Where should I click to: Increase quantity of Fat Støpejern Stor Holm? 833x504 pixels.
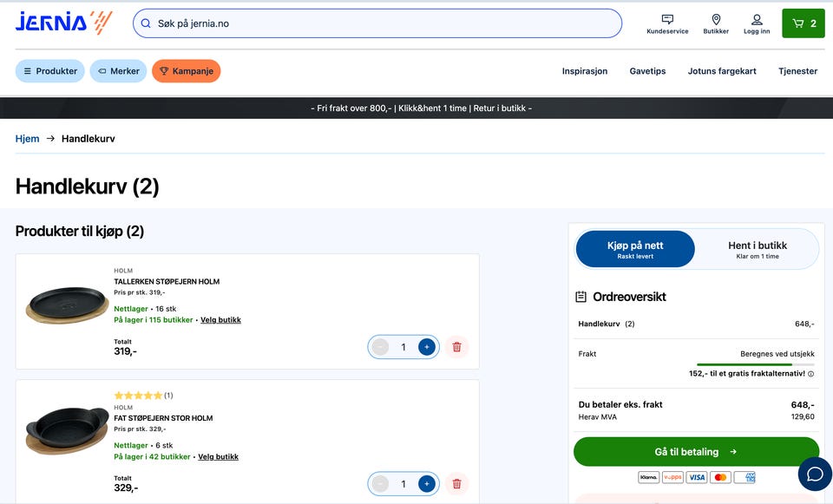[x=427, y=484]
